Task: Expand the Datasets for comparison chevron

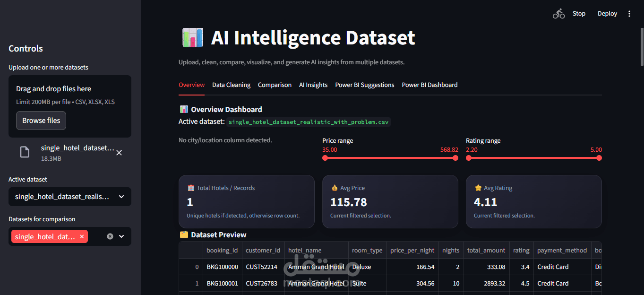Action: coord(121,236)
